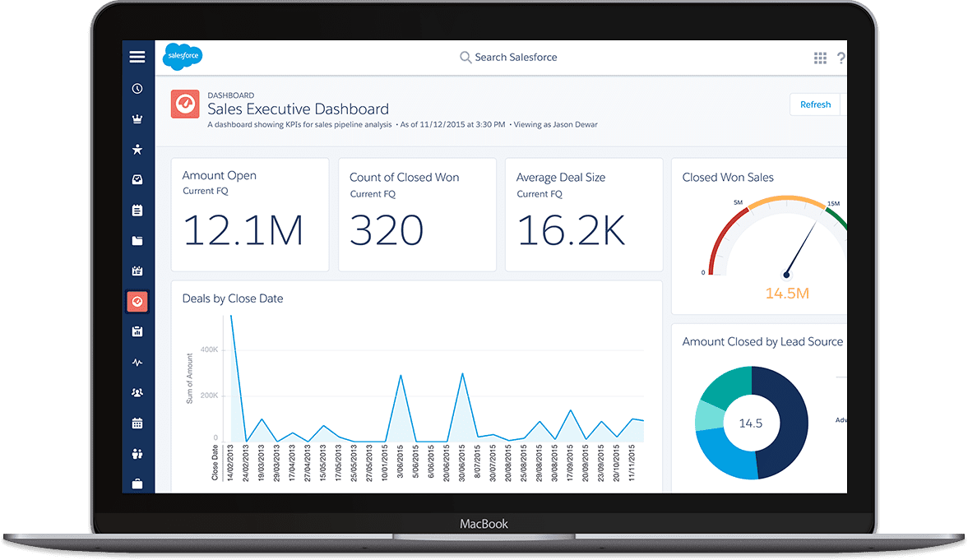The width and height of the screenshot is (968, 560).
Task: Click the 200K y-axis label
Action: pyautogui.click(x=209, y=396)
